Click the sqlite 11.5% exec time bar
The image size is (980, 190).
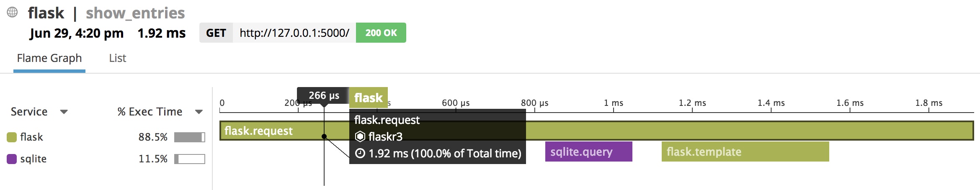(190, 159)
